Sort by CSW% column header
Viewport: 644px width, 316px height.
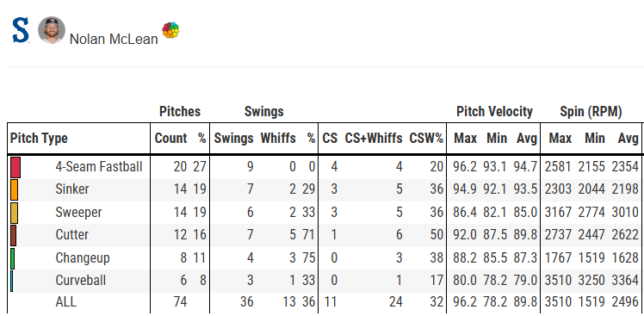(426, 139)
